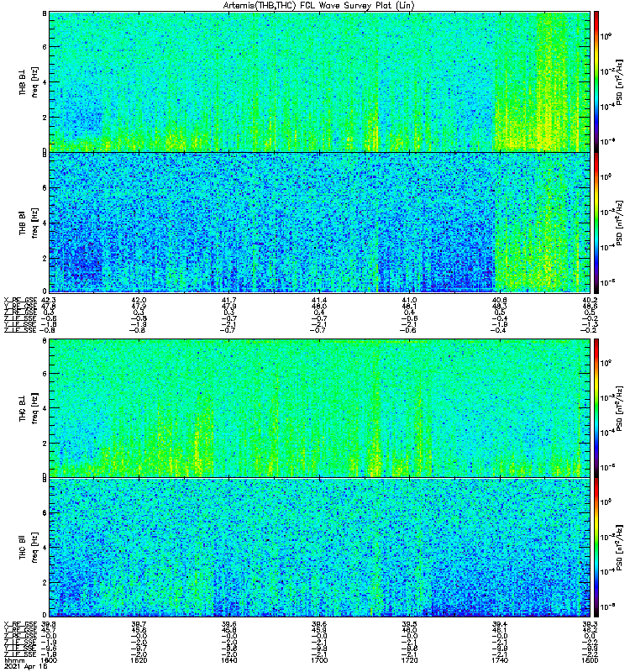Click the THC X_RE_GSE value 39.3

point(591,624)
